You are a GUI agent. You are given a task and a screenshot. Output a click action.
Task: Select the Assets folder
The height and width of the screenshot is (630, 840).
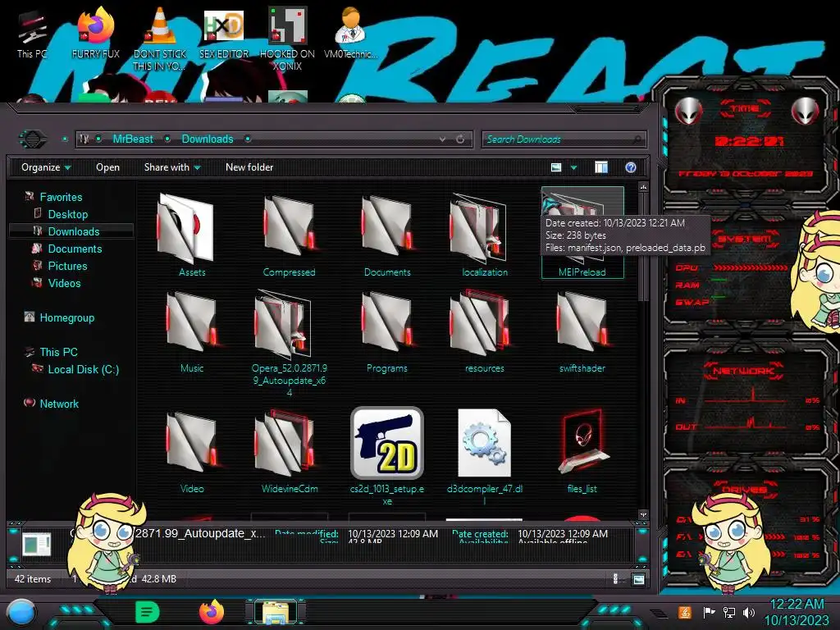click(192, 235)
